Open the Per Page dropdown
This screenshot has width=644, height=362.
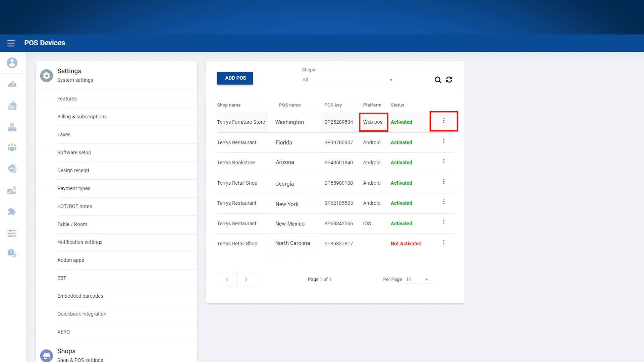[x=418, y=280]
